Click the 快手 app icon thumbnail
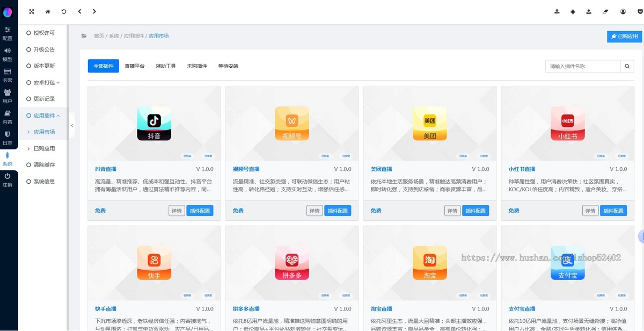Screen dimensions: 644x331 154,263
